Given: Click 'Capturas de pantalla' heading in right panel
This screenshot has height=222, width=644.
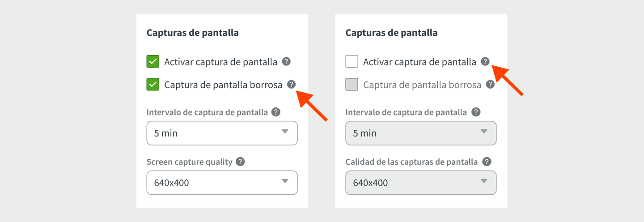Looking at the screenshot, I should click(x=391, y=33).
